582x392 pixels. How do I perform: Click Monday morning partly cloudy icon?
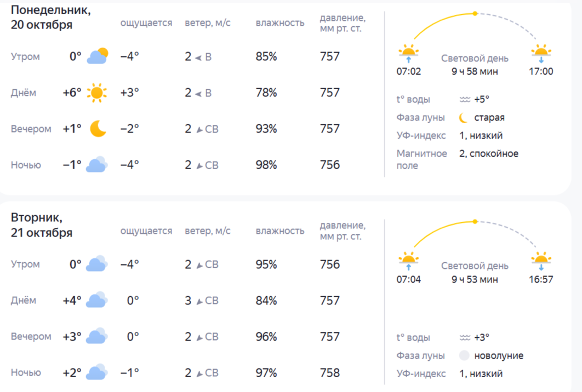[x=98, y=56]
